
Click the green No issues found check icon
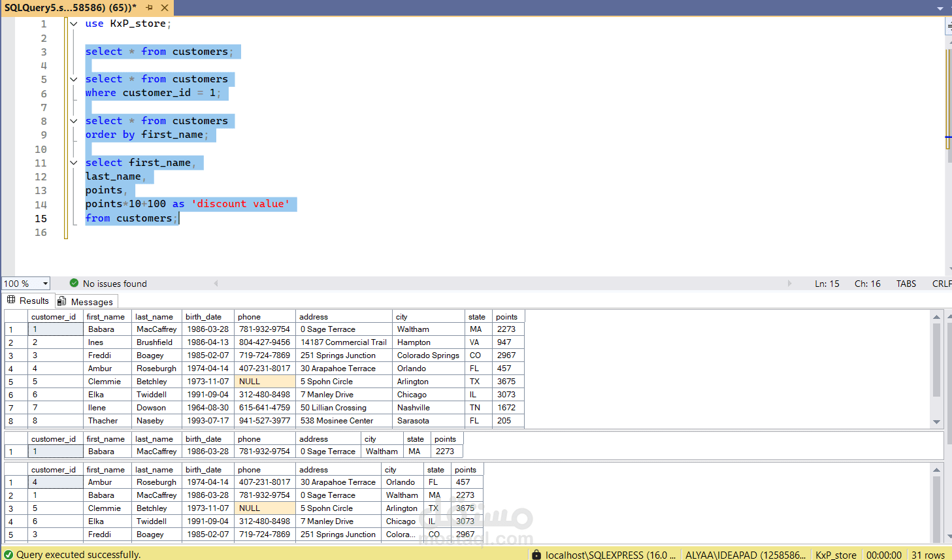(x=74, y=283)
